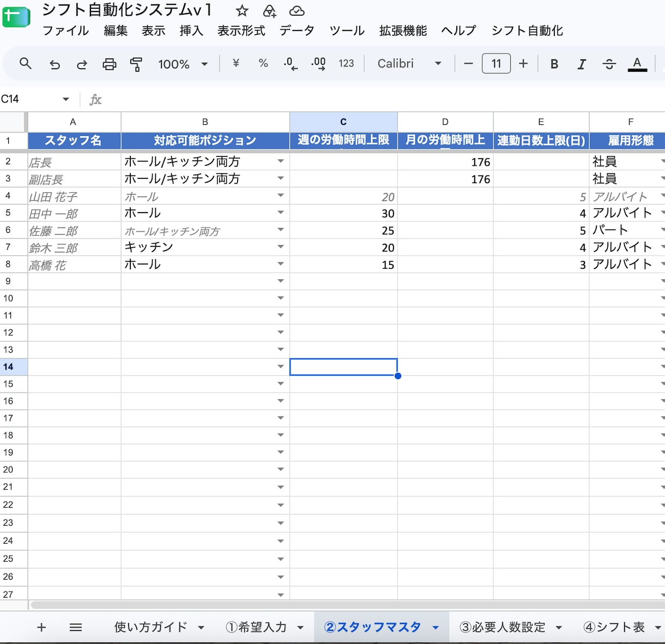The width and height of the screenshot is (665, 644).
Task: Click the horizontal scrollbar at the bottom
Action: pyautogui.click(x=347, y=605)
